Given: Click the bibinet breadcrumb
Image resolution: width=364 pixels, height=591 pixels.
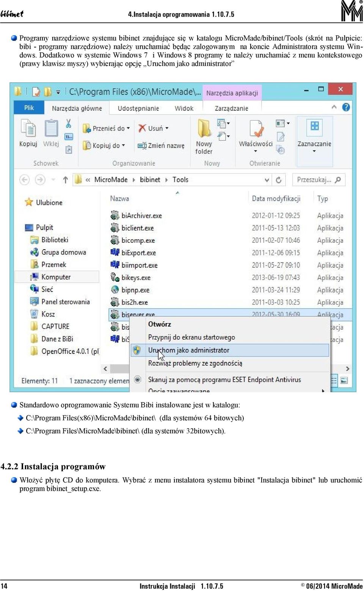Looking at the screenshot, I should point(150,180).
